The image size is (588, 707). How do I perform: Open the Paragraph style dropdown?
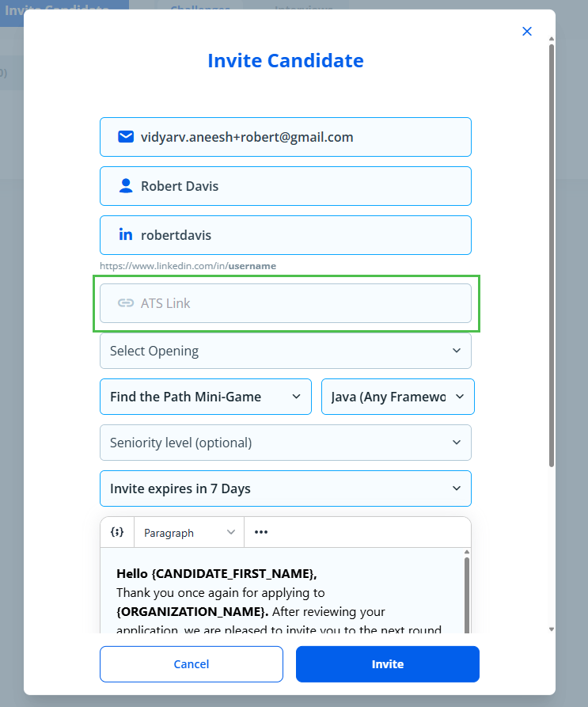[x=189, y=533]
